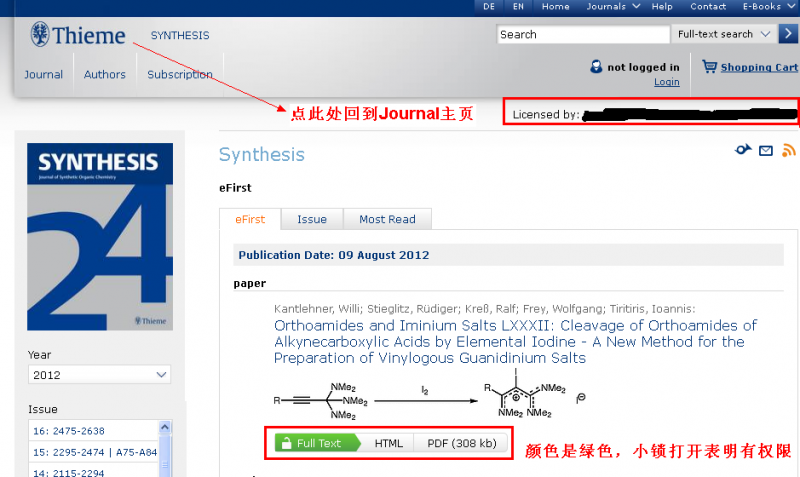800x477 pixels.
Task: Focus the Search input field
Action: (x=583, y=34)
